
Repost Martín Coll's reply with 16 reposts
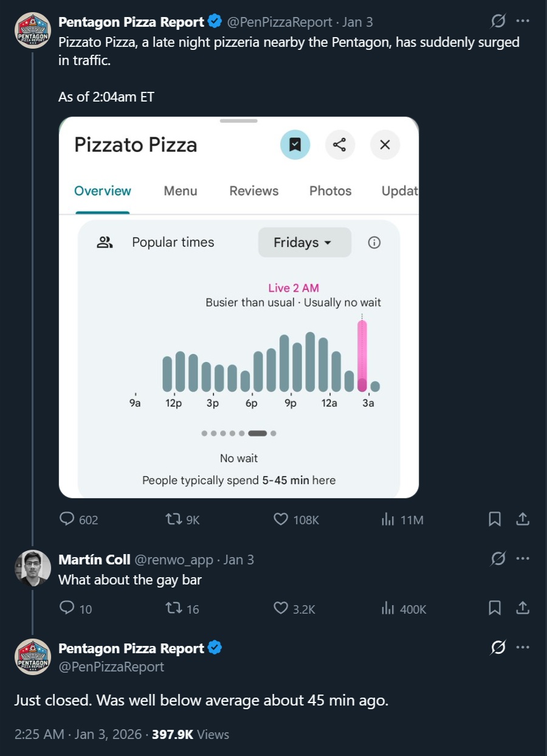tap(182, 608)
